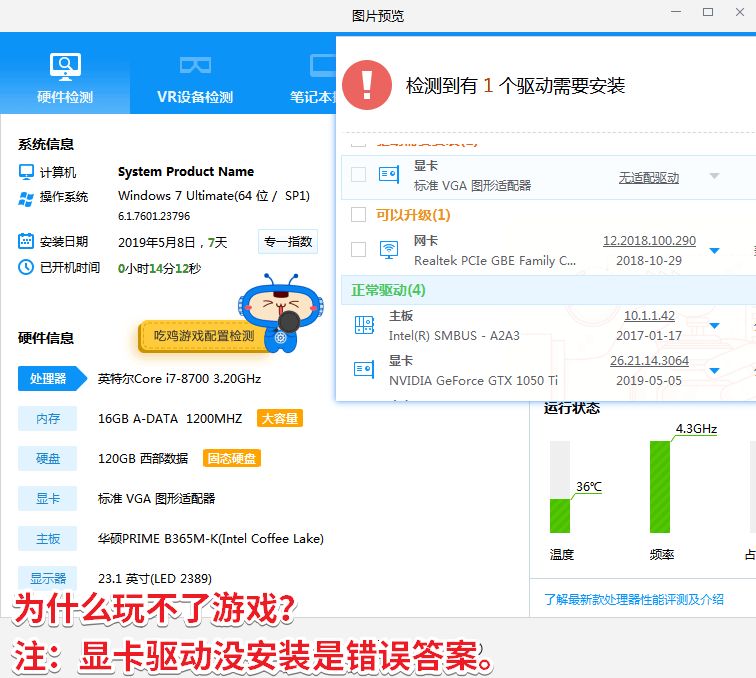Screen dimensions: 756x678
Task: Click the 大容量 badge next to memory
Action: pos(280,418)
